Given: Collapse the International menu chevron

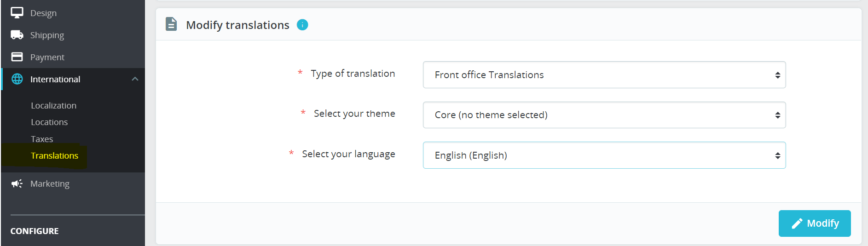Looking at the screenshot, I should pos(135,79).
